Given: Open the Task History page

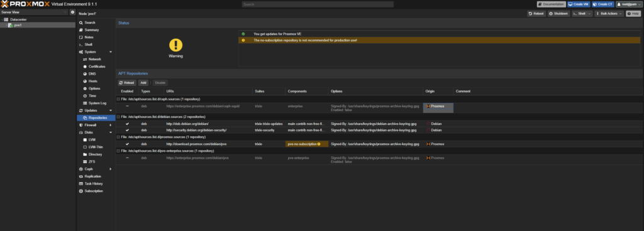Looking at the screenshot, I should (93, 183).
